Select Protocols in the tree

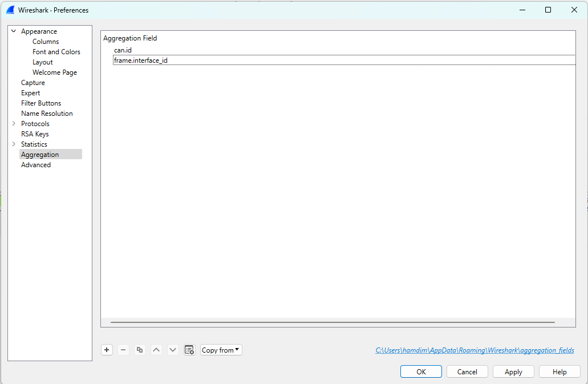coord(35,123)
